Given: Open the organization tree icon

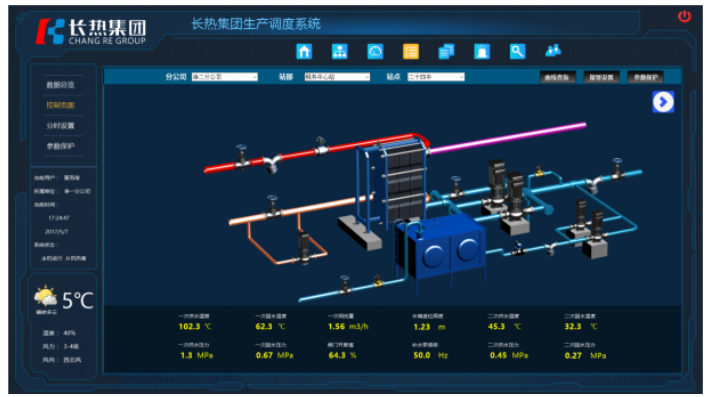Looking at the screenshot, I should (x=340, y=51).
